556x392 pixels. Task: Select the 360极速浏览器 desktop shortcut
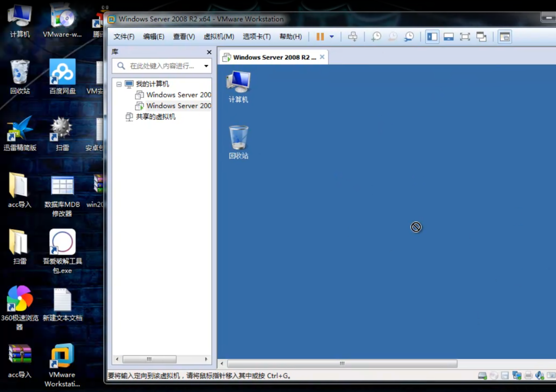tap(20, 308)
